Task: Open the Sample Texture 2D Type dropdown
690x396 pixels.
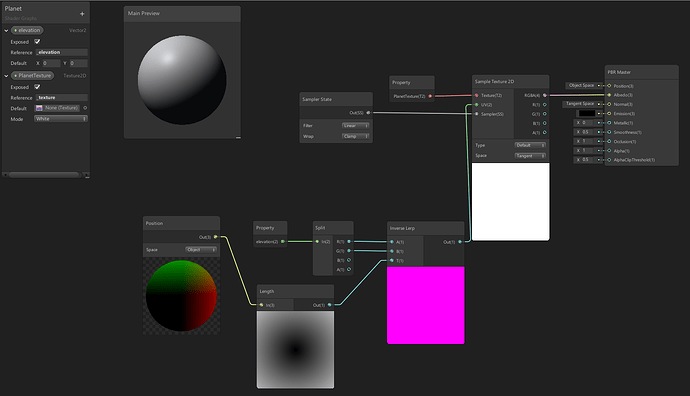Action: point(530,145)
